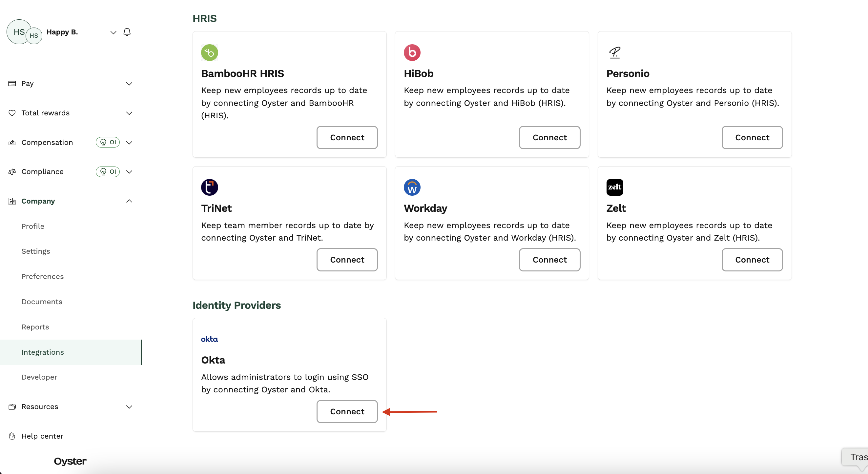Click the Compensation label

[x=47, y=143]
